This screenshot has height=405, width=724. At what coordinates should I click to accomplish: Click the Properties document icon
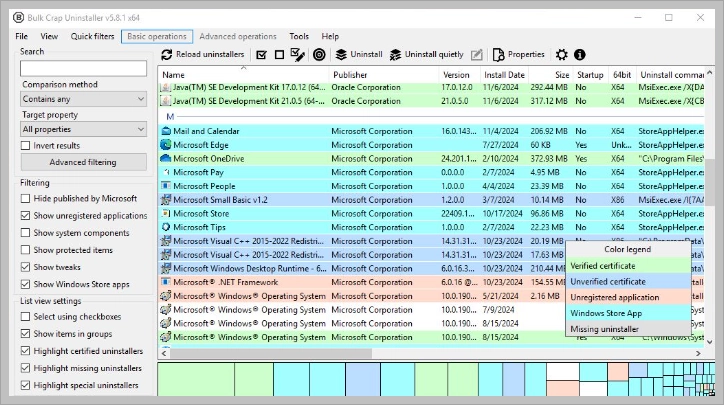pyautogui.click(x=498, y=54)
